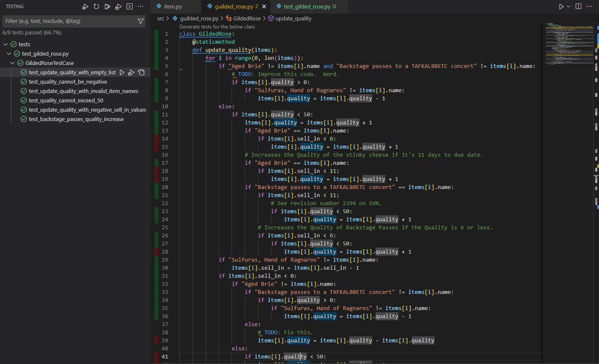The image size is (599, 364).
Task: Click passed status icon of test_gilded_rose.py
Action: pos(17,54)
